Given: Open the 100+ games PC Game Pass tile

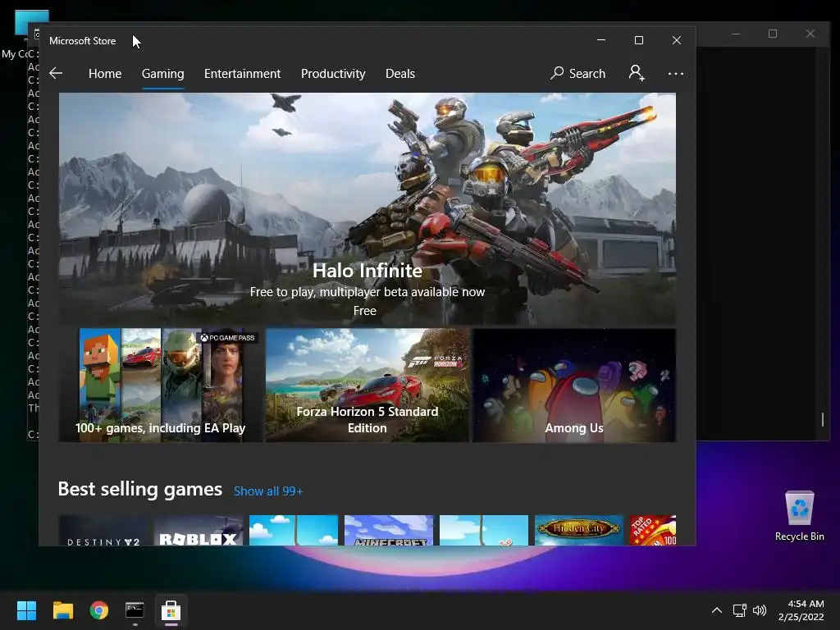Looking at the screenshot, I should click(160, 386).
